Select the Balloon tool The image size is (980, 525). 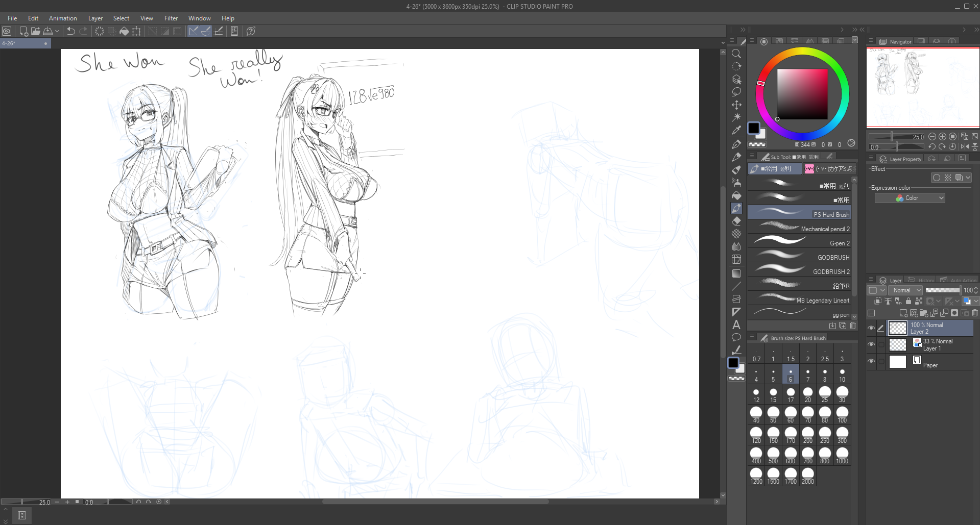tap(736, 337)
